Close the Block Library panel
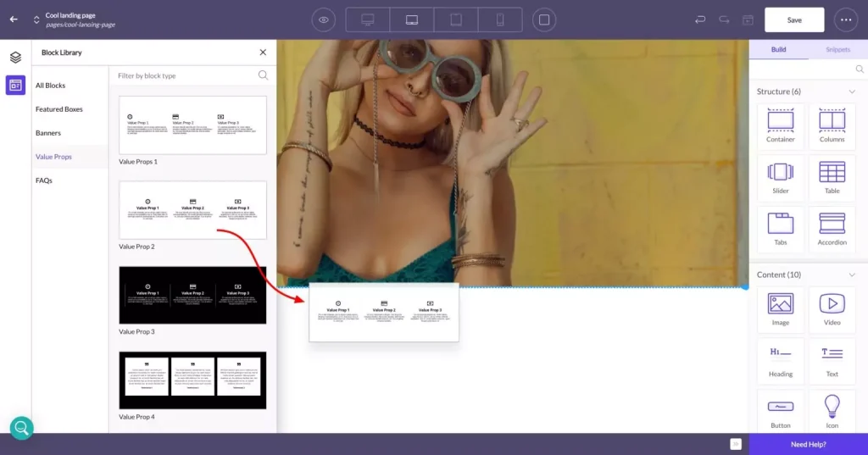 [x=263, y=52]
